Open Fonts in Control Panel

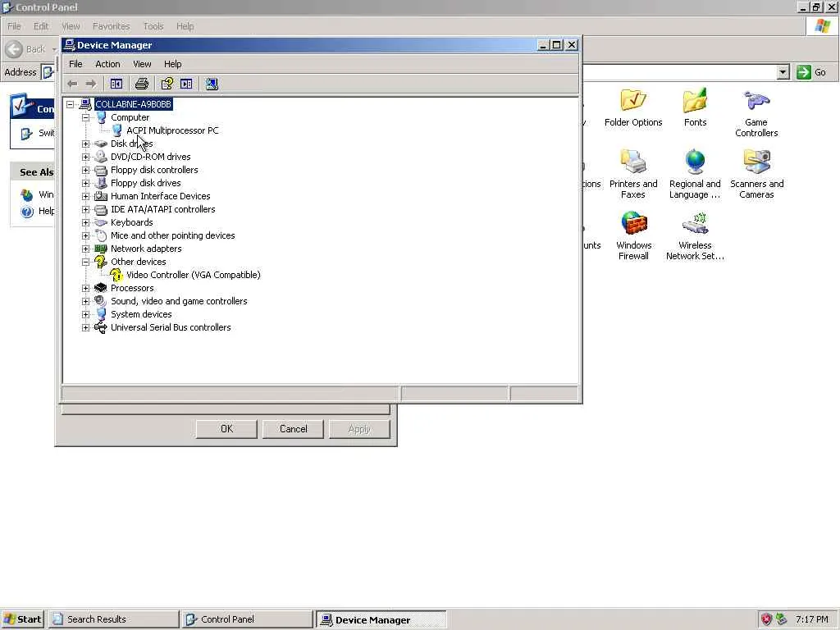click(695, 107)
